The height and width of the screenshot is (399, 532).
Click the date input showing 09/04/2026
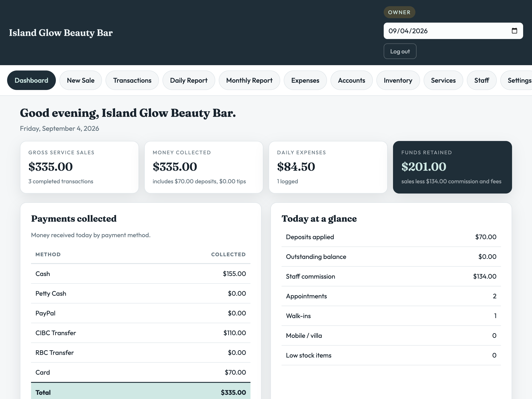tap(453, 31)
